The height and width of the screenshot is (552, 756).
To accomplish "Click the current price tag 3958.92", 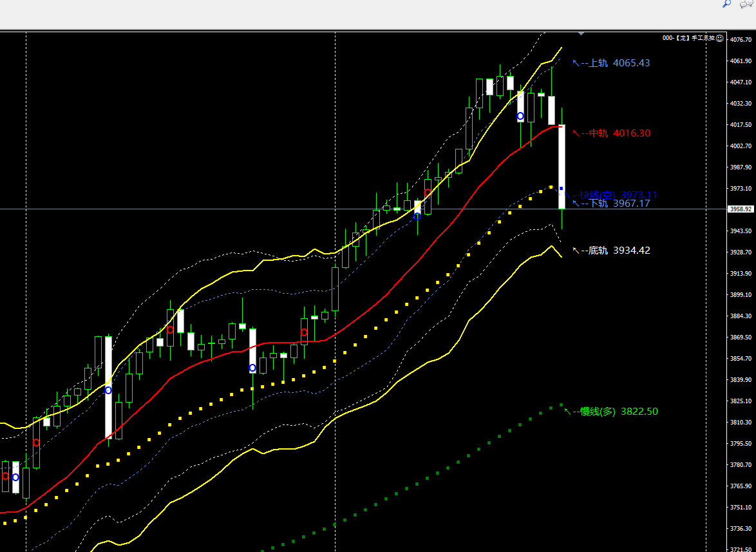I will (x=741, y=209).
